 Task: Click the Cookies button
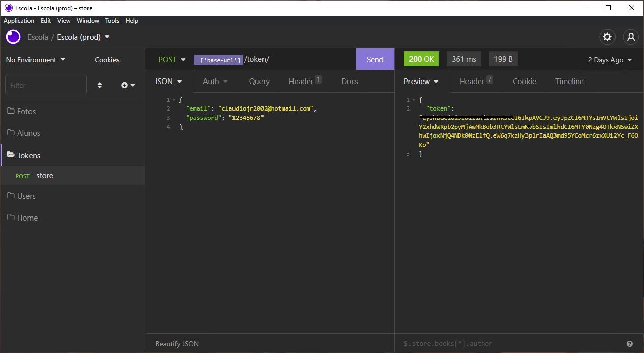click(x=107, y=60)
